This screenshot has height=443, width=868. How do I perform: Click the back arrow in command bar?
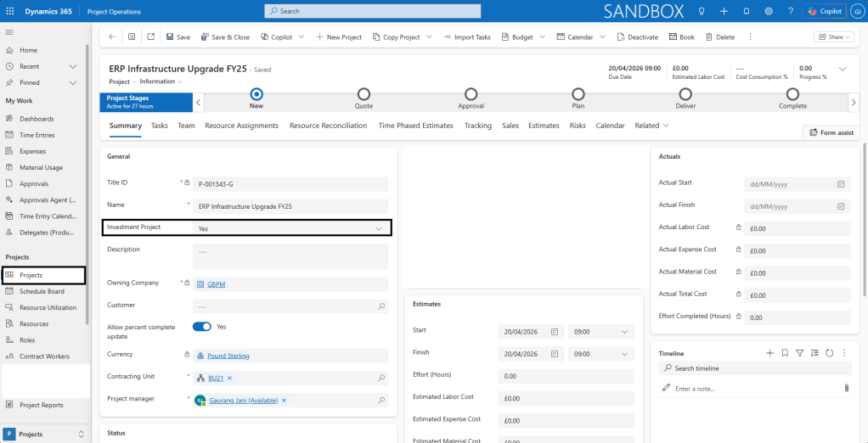[x=112, y=36]
